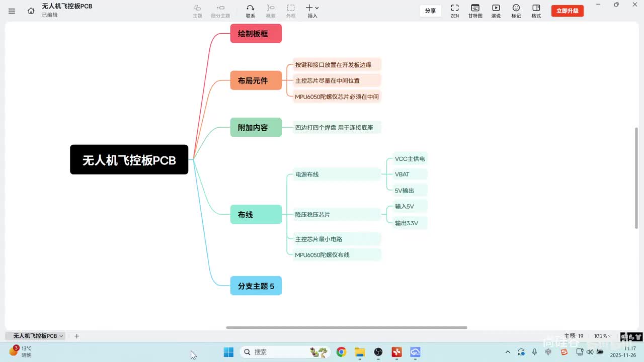The width and height of the screenshot is (644, 362).
Task: Restore down the application window
Action: click(616, 5)
